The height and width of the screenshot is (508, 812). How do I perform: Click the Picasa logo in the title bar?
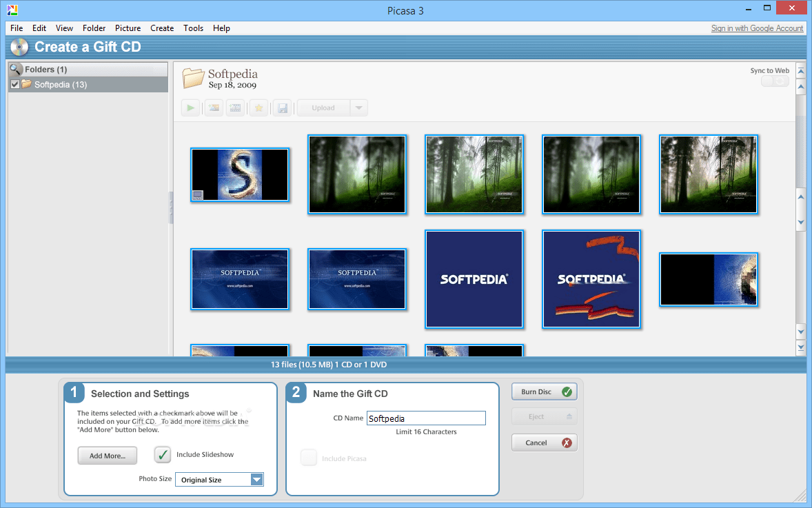tap(12, 10)
